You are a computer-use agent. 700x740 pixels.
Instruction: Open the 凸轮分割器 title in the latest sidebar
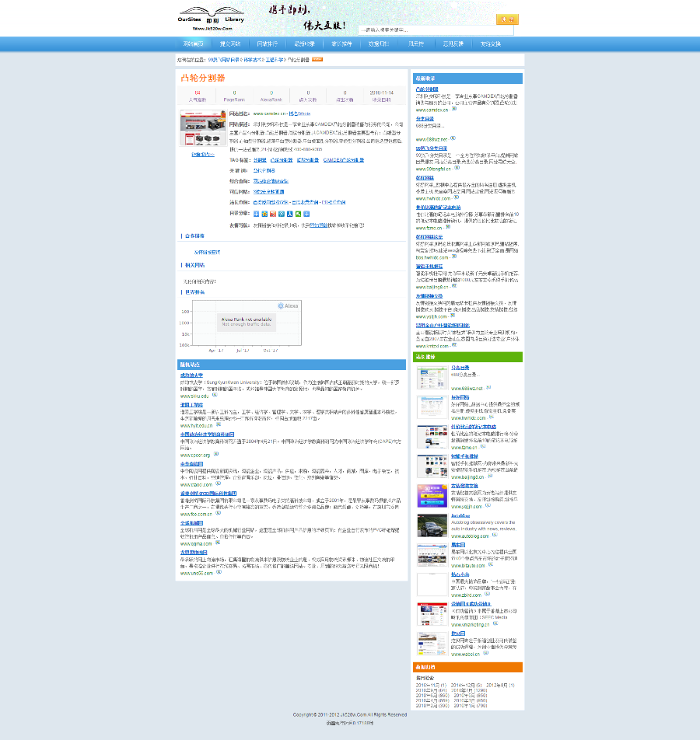[427, 89]
